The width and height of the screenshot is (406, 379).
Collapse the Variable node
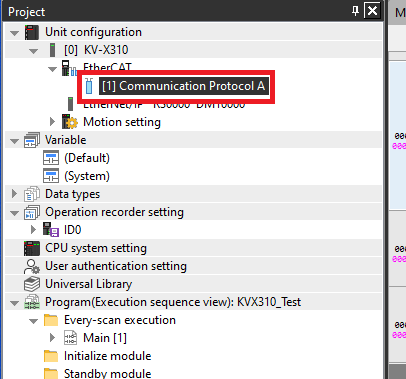(14, 141)
